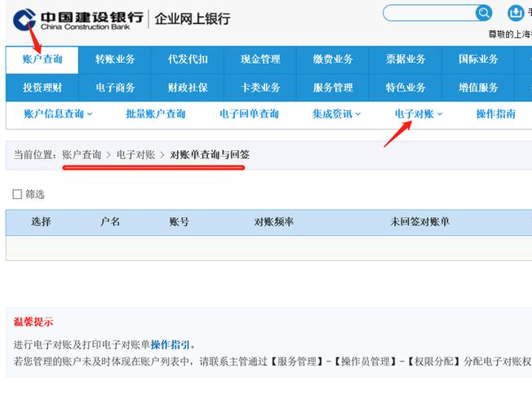Open the 票据业务 tab
This screenshot has width=532, height=408.
[406, 60]
